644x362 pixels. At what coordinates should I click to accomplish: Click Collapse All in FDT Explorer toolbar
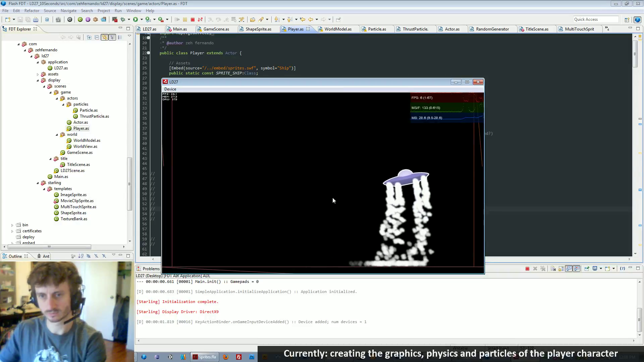pos(97,37)
